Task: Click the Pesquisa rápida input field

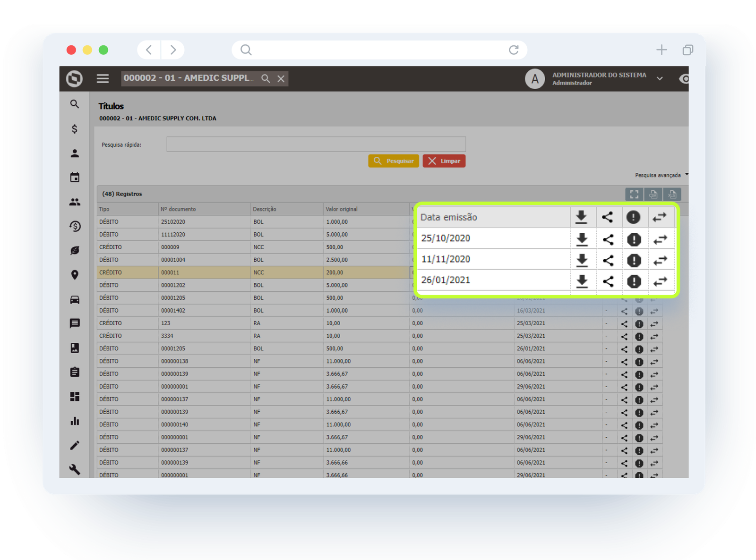Action: coord(316,144)
